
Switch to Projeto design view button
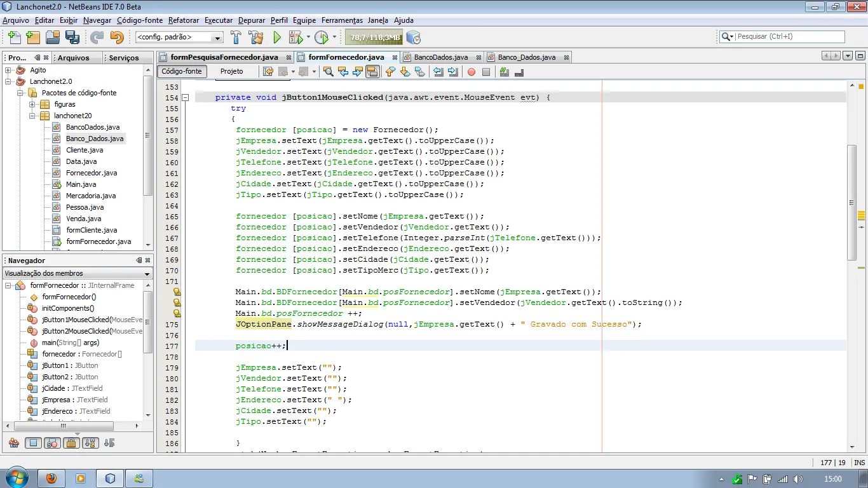(x=231, y=71)
